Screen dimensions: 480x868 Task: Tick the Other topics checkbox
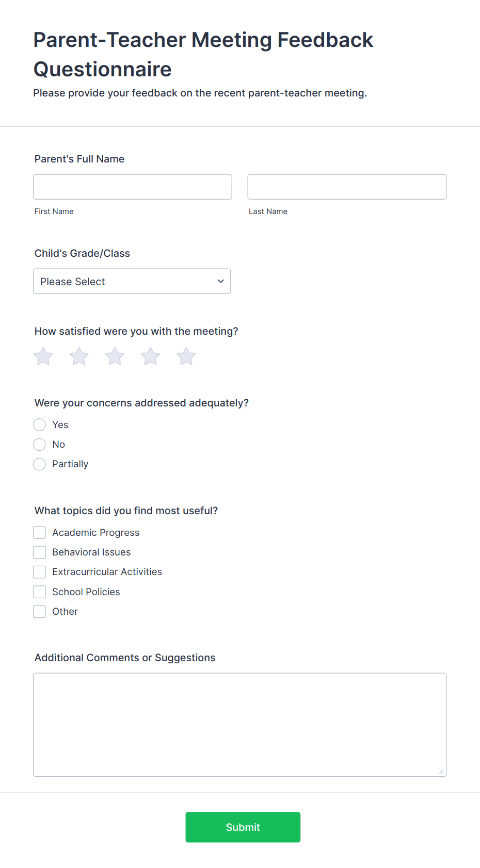tap(39, 611)
